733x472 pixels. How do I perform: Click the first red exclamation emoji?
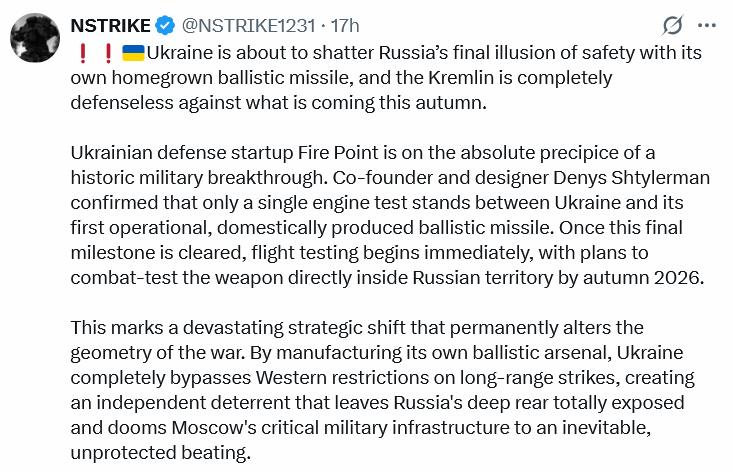coord(83,53)
